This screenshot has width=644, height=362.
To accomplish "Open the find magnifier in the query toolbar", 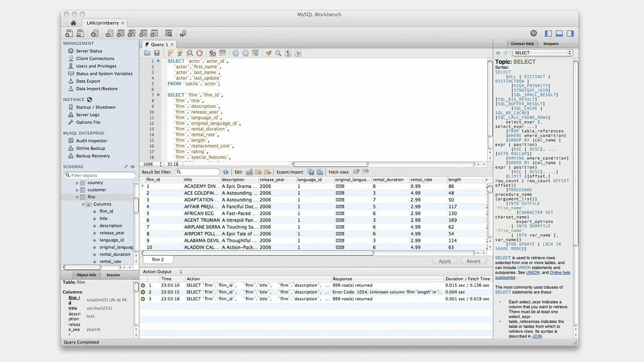I will [278, 53].
